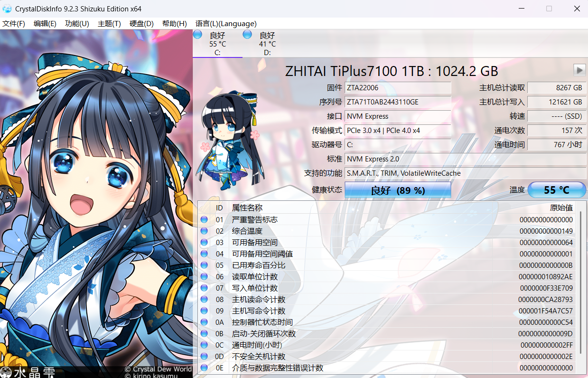The width and height of the screenshot is (588, 378).
Task: Open the 编辑(E) menu
Action: click(45, 24)
